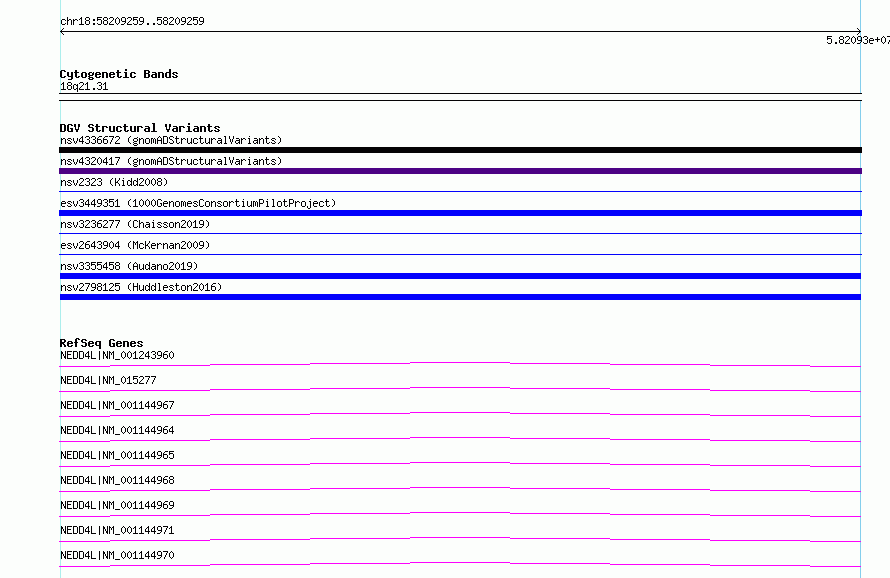Screen dimensions: 890x578
Task: Open variant nsv2798125 (Huddleston2016) label
Action: [x=141, y=287]
